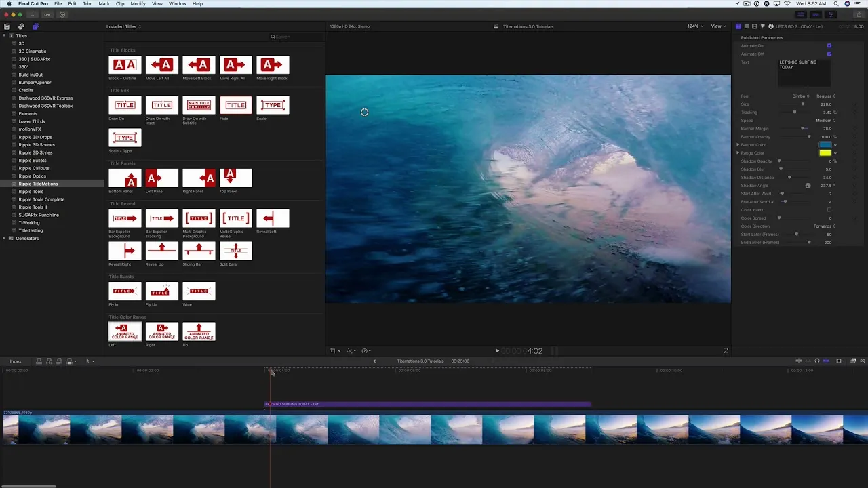The width and height of the screenshot is (868, 488).
Task: Open the Clip menu
Action: (x=120, y=4)
